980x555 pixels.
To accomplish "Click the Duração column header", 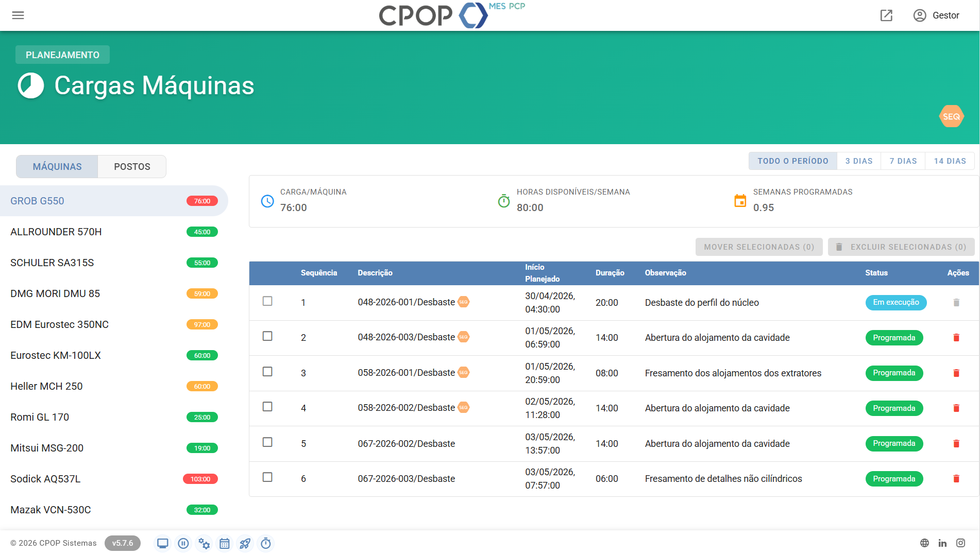I will [x=610, y=273].
